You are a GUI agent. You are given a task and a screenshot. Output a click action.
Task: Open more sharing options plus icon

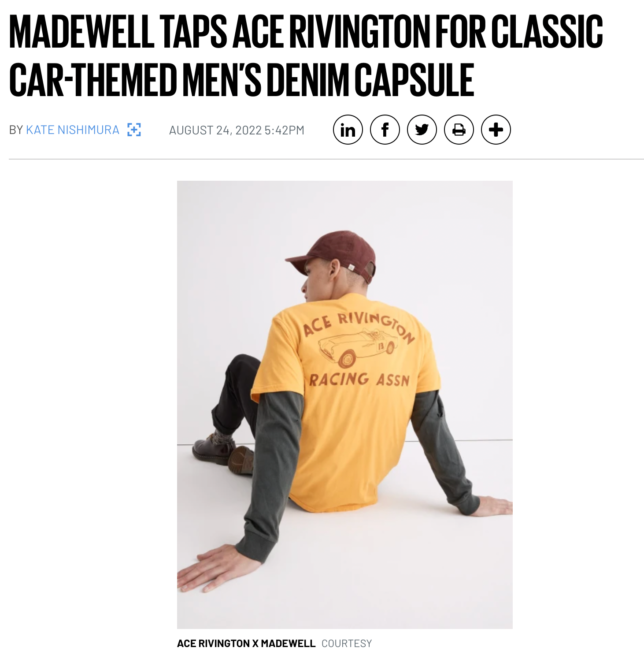point(496,130)
